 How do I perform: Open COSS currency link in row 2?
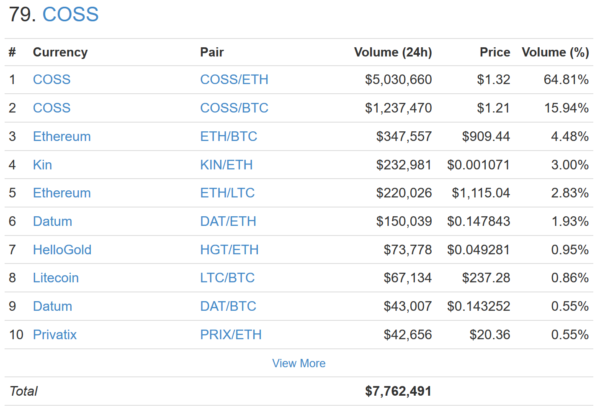tap(52, 108)
